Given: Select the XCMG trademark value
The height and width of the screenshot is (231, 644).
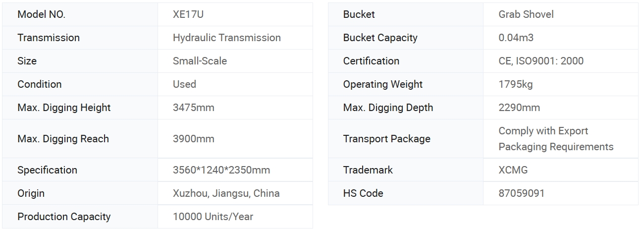Looking at the screenshot, I should [x=513, y=170].
